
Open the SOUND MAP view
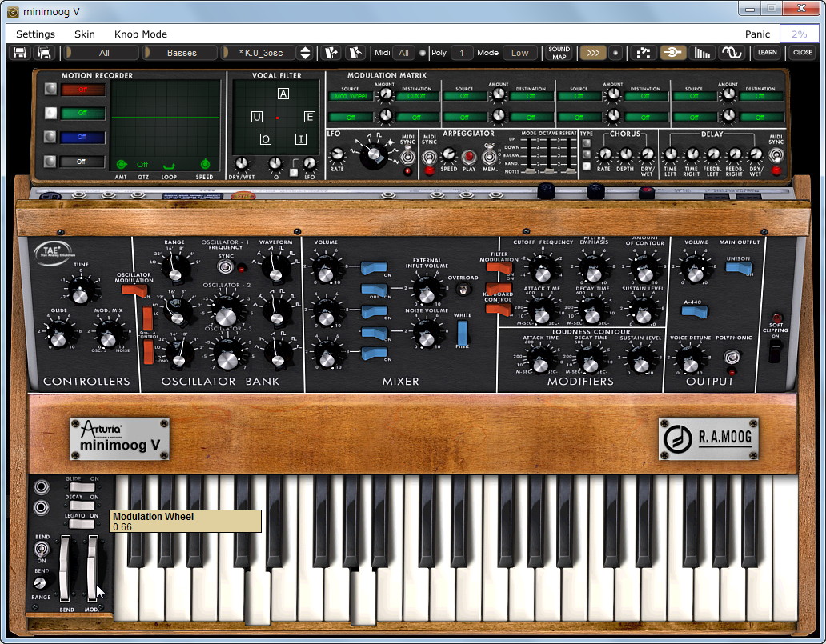click(x=559, y=52)
